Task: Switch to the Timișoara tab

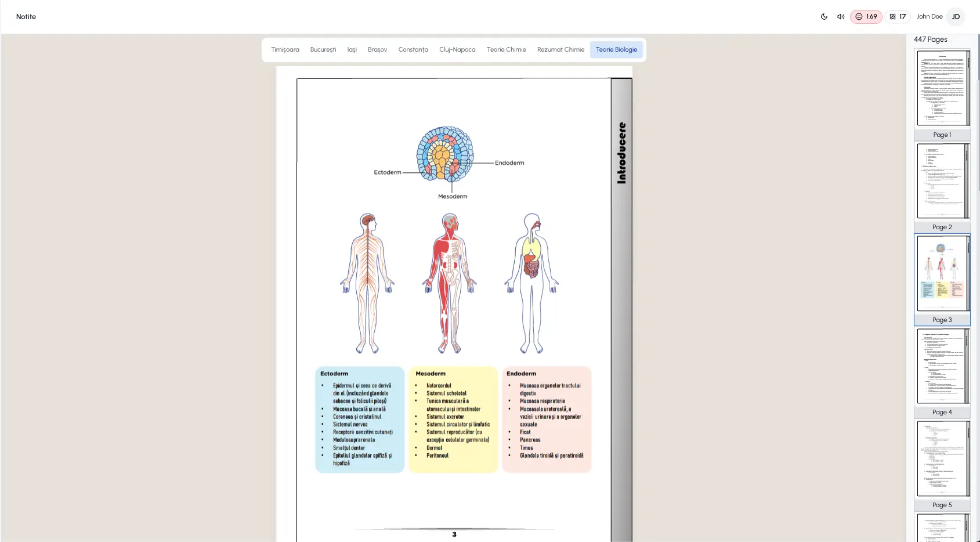Action: click(x=285, y=50)
